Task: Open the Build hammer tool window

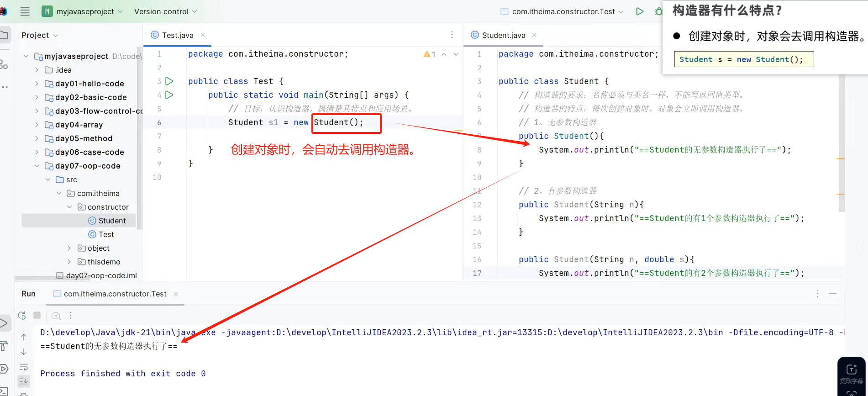Action: (x=4, y=346)
